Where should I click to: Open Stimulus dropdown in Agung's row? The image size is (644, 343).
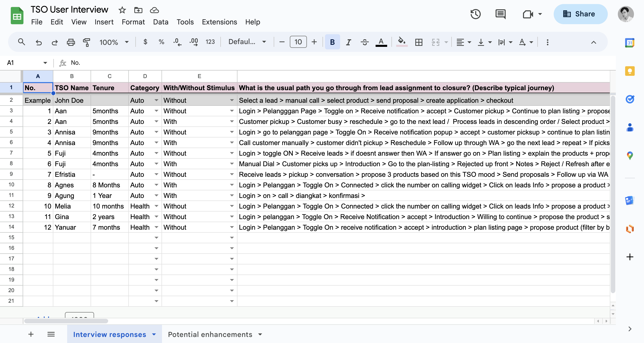click(x=232, y=196)
